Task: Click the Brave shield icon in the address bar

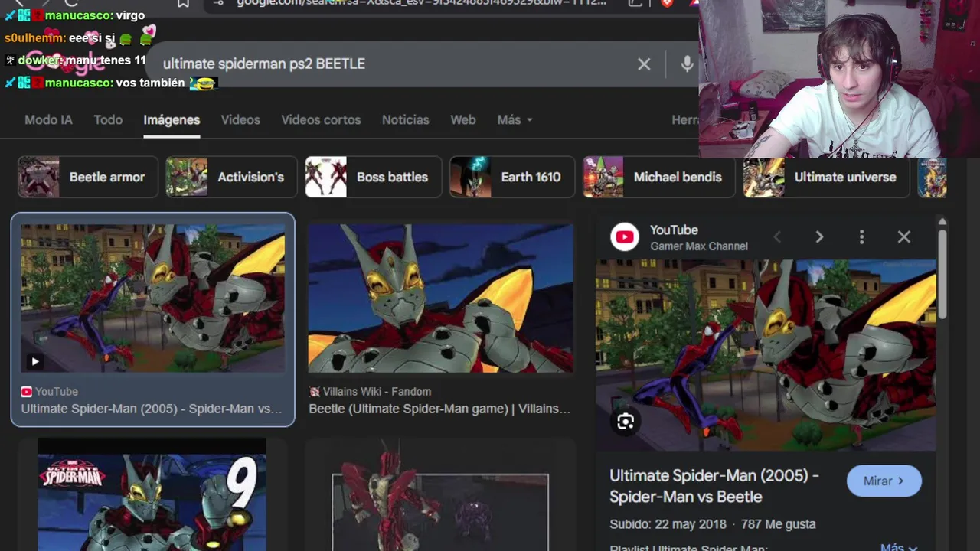Action: click(667, 3)
